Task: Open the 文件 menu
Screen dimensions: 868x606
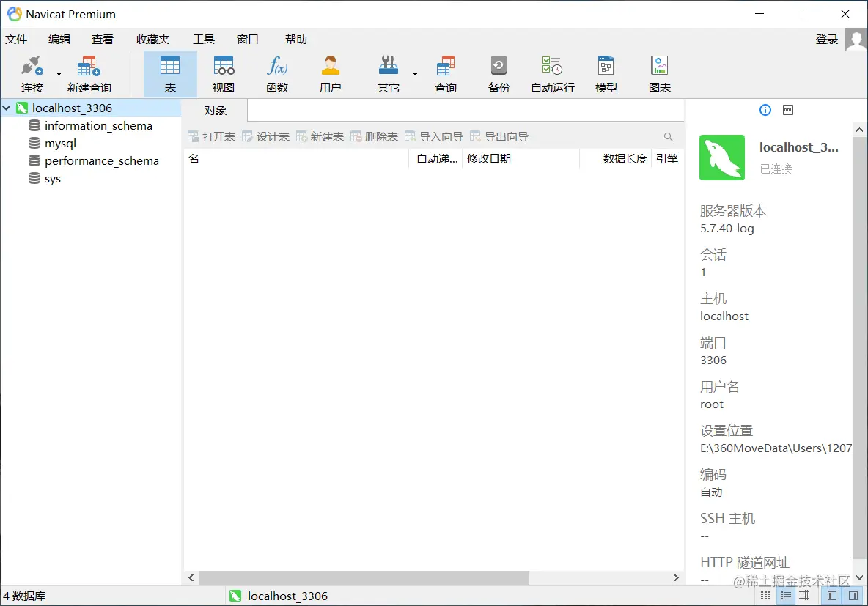Action: [x=16, y=40]
